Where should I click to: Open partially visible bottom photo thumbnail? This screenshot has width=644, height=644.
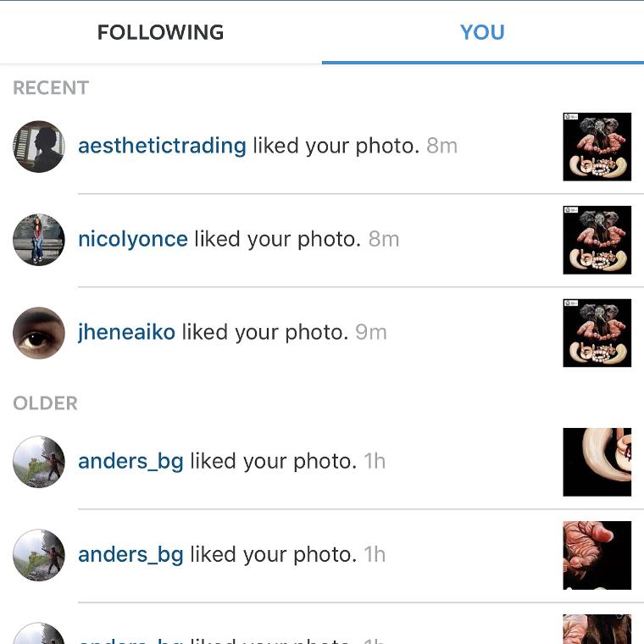597,630
